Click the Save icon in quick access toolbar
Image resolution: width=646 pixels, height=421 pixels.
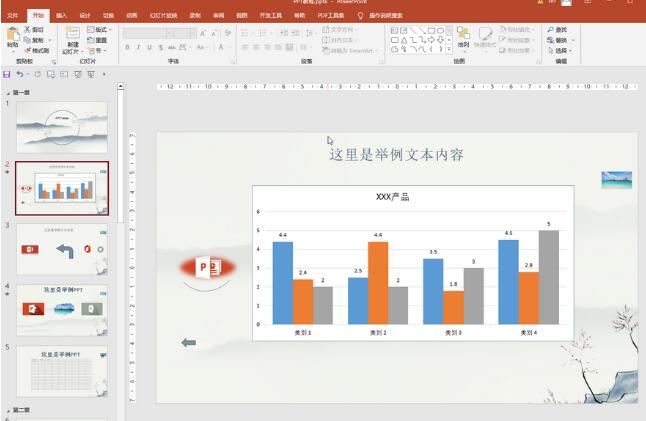click(x=7, y=74)
